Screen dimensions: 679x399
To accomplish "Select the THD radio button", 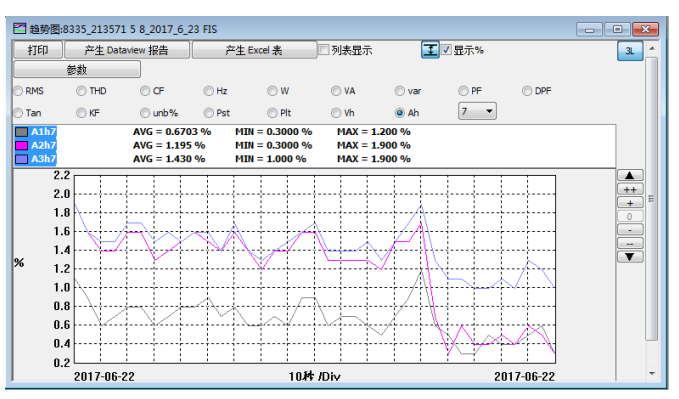I will click(x=81, y=91).
